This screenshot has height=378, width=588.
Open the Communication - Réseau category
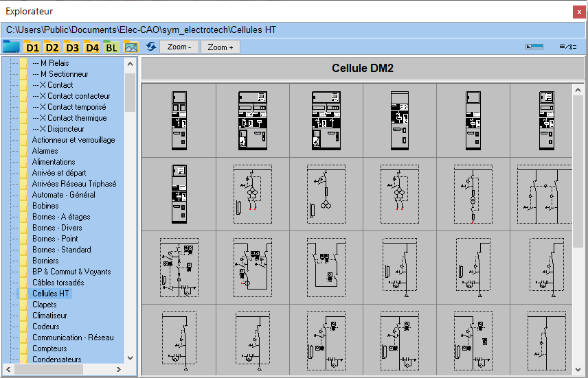[x=73, y=338]
